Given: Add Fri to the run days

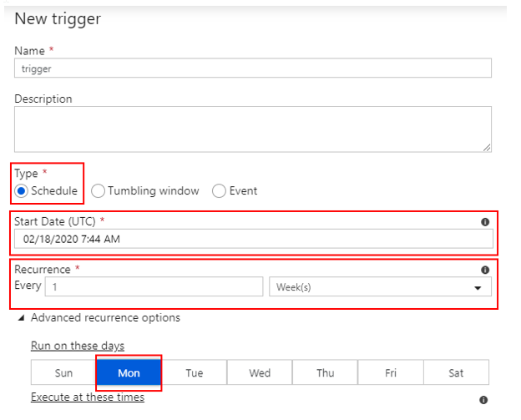Looking at the screenshot, I should point(391,373).
